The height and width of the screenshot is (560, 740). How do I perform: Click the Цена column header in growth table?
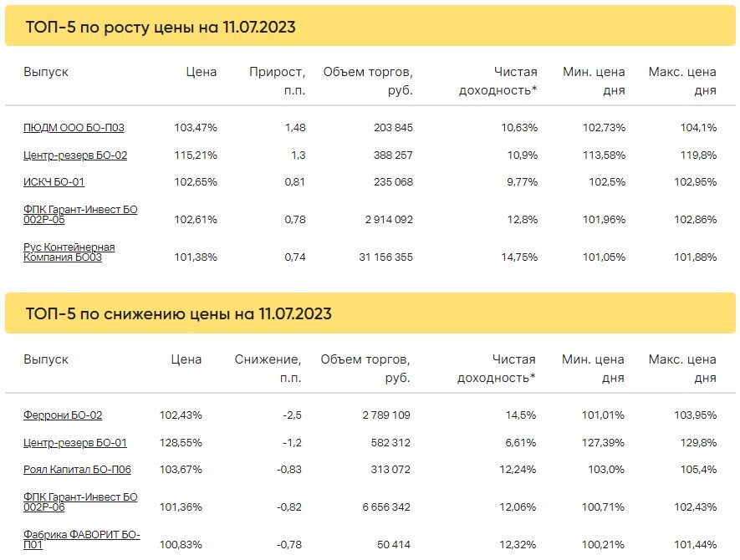[201, 72]
